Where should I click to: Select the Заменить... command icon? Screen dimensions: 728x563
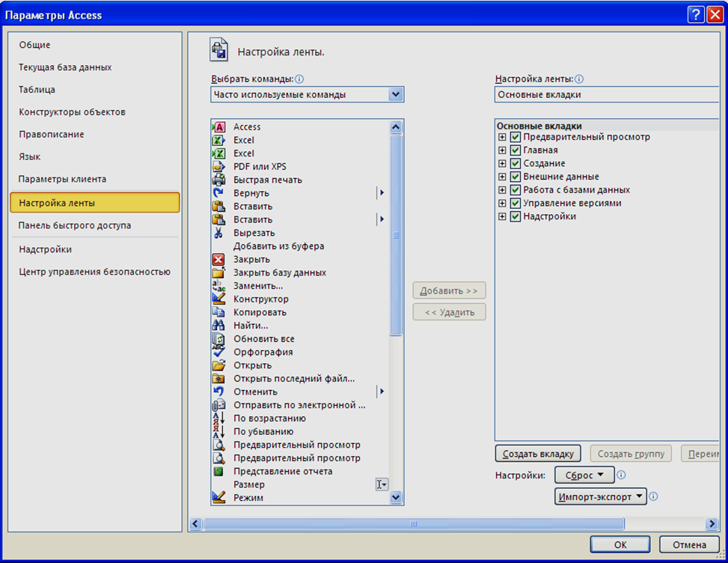pos(218,286)
